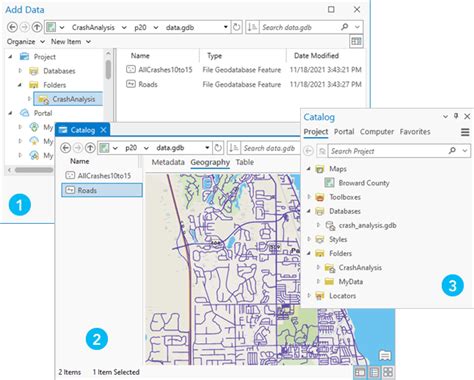Collapse Project node in Add Data tree
This screenshot has width=474, height=380.
click(10, 57)
